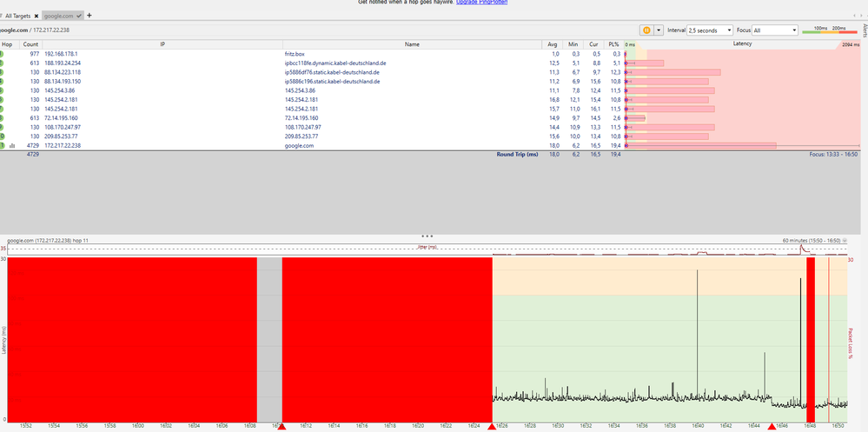Click IP cell 72.14.195.160
The height and width of the screenshot is (432, 868).
click(62, 118)
